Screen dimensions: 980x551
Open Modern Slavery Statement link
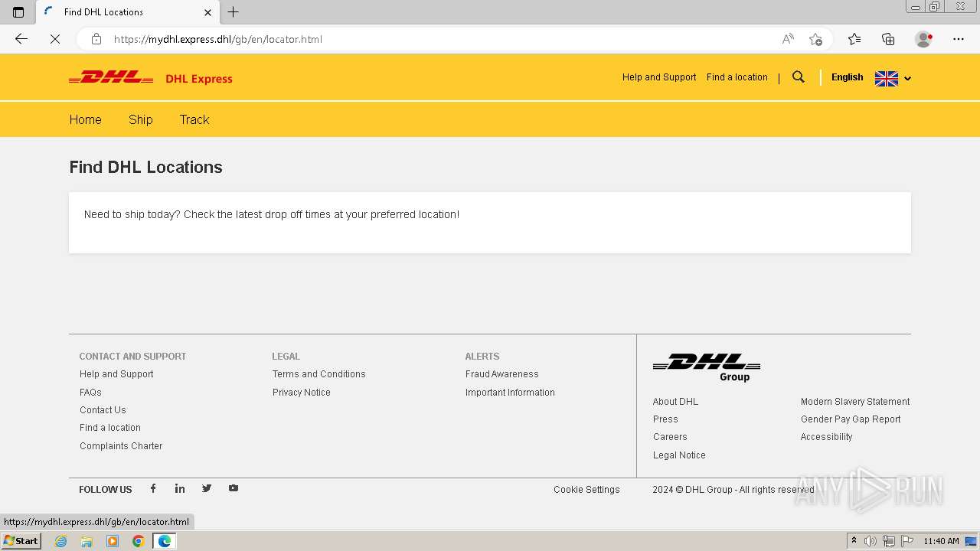[855, 402]
